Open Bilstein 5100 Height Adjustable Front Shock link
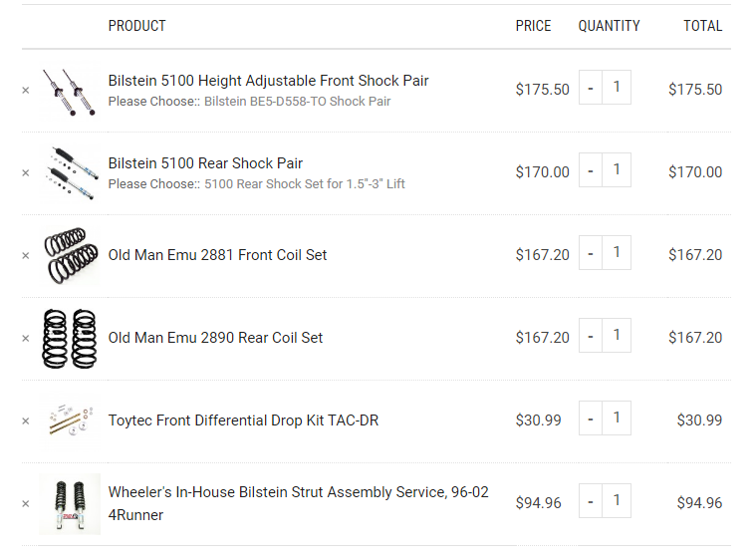 pos(268,81)
